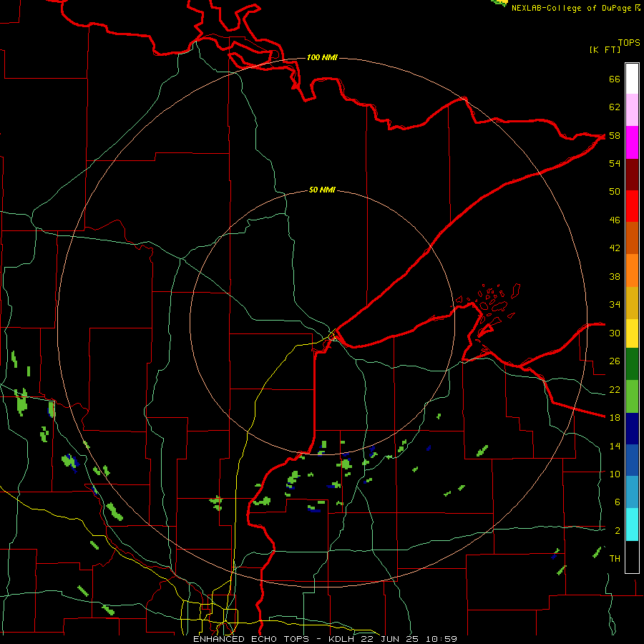Click the '30' scale value
Screen dimensions: 644x644
click(615, 333)
